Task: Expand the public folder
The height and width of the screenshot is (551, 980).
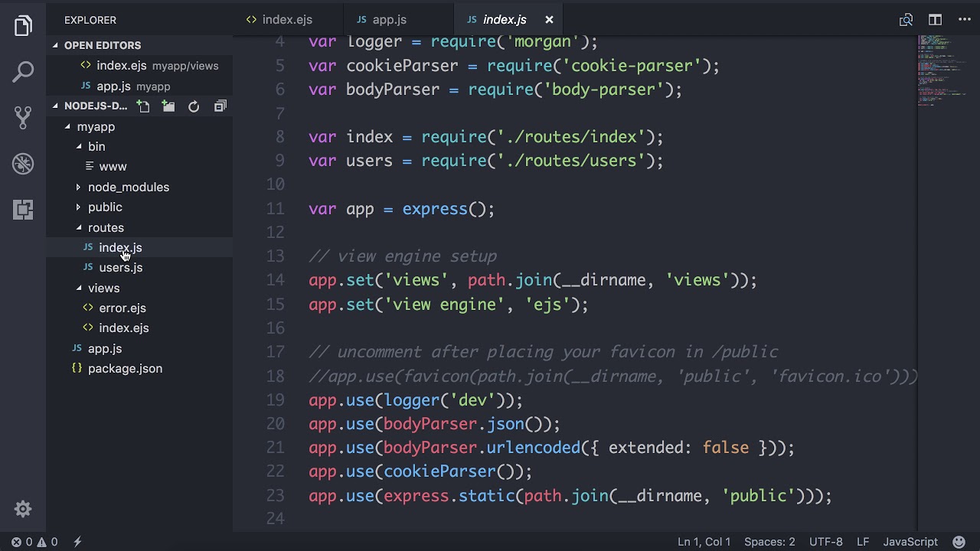Action: (x=105, y=207)
